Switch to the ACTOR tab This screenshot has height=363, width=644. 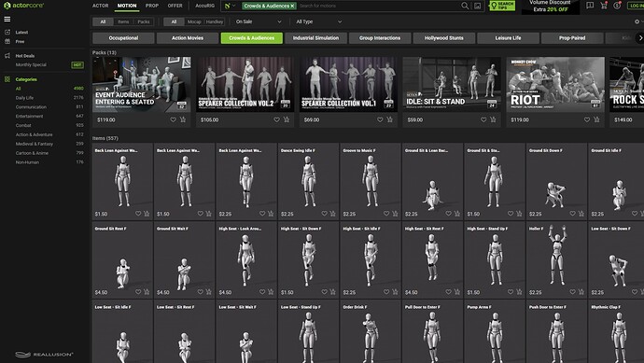coord(100,6)
